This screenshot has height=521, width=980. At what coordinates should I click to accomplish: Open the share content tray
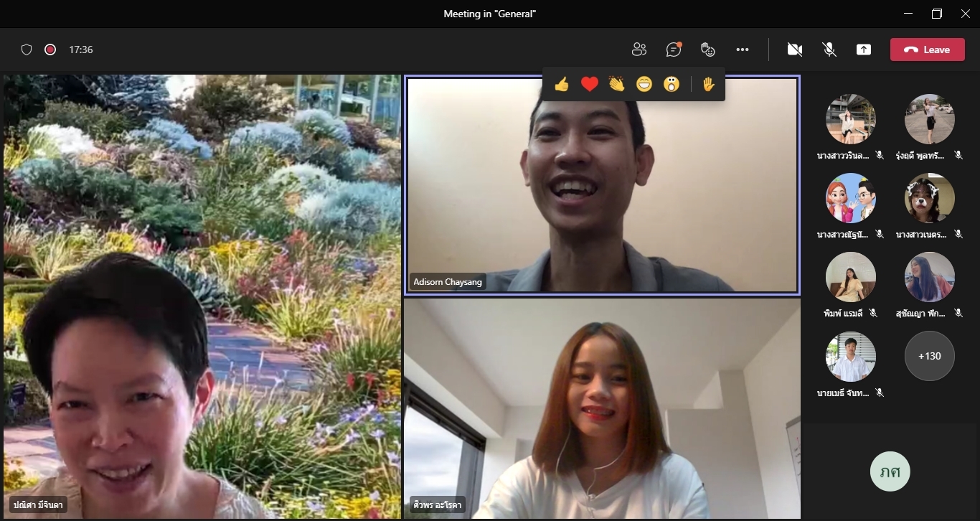(x=864, y=50)
